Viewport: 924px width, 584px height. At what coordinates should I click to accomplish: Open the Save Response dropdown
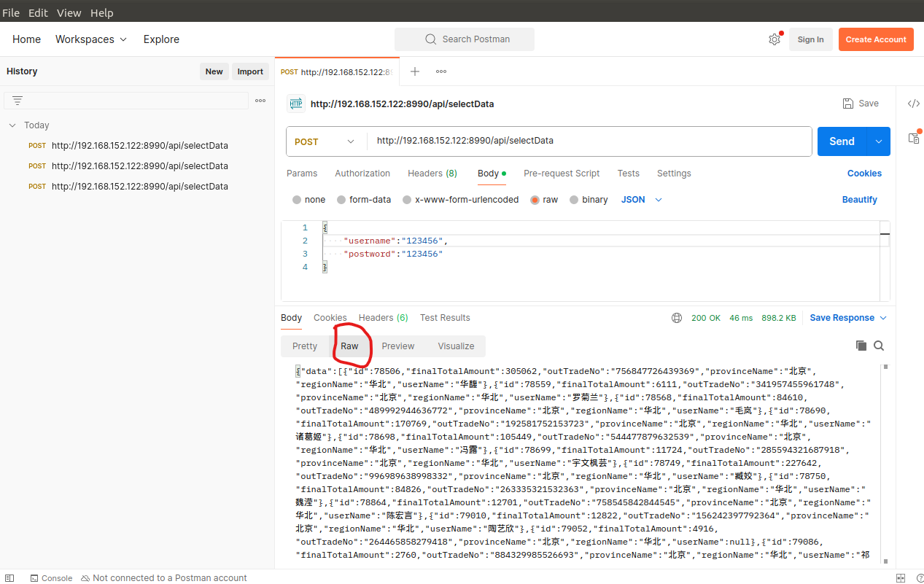pyautogui.click(x=848, y=318)
